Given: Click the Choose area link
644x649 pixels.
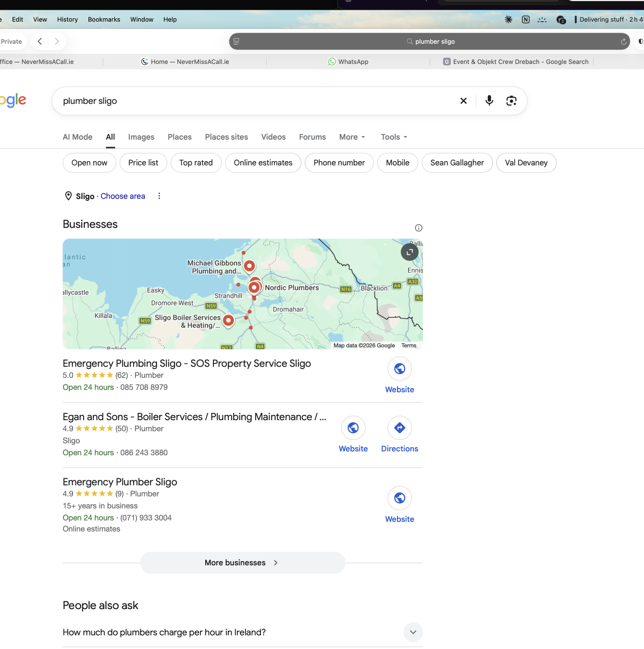Looking at the screenshot, I should click(123, 196).
